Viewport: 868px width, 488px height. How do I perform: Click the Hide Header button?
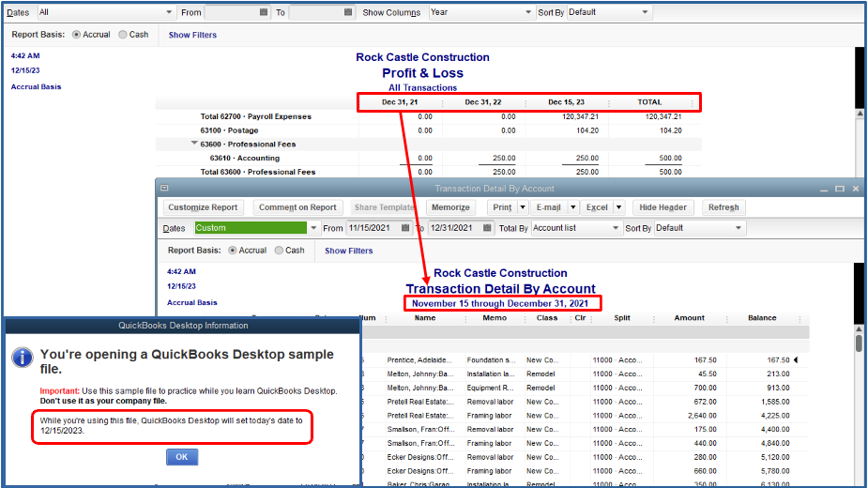coord(662,207)
